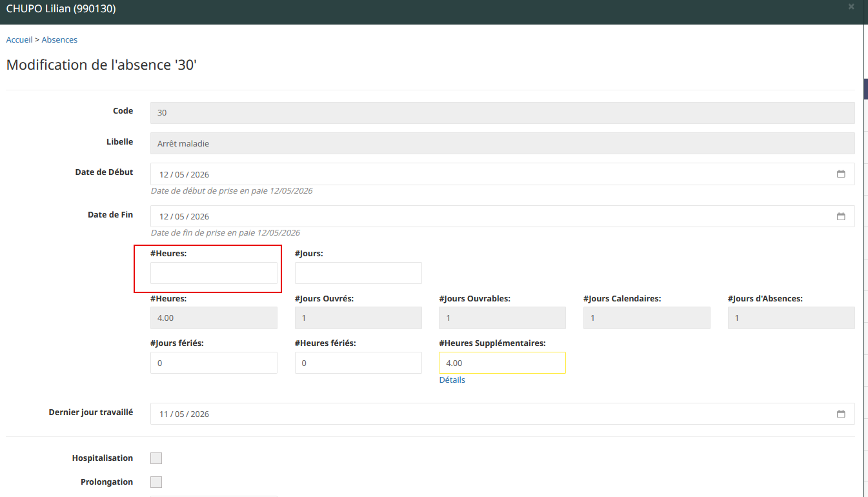This screenshot has height=497, width=868.
Task: Open the Date de Début calendar picker icon
Action: (841, 174)
